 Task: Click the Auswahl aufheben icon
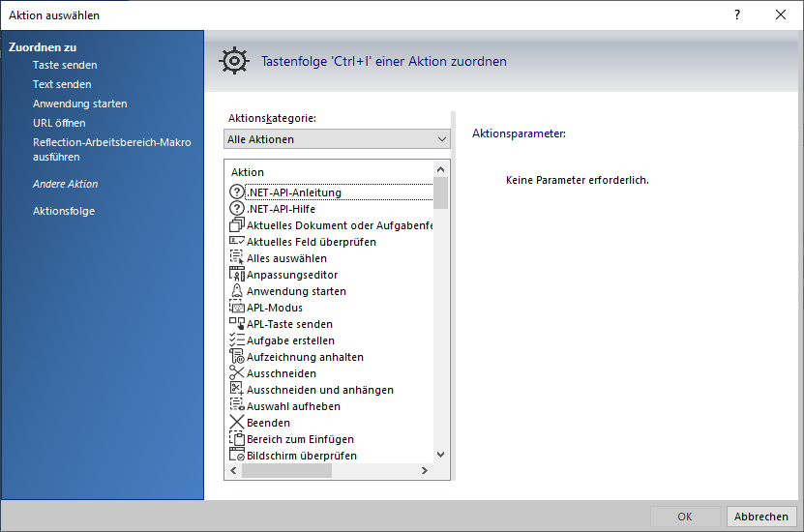(236, 405)
